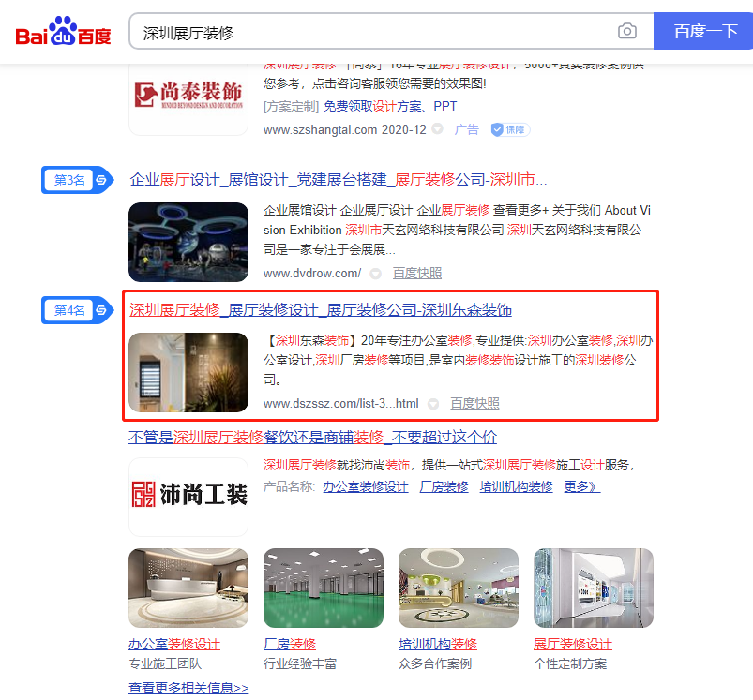This screenshot has height=700, width=753.
Task: Open 百度快照 for dvdrow.com result
Action: click(417, 273)
